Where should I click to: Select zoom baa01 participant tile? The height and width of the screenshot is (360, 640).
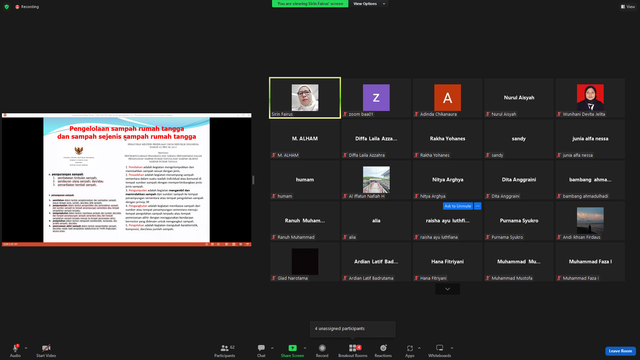click(x=376, y=98)
